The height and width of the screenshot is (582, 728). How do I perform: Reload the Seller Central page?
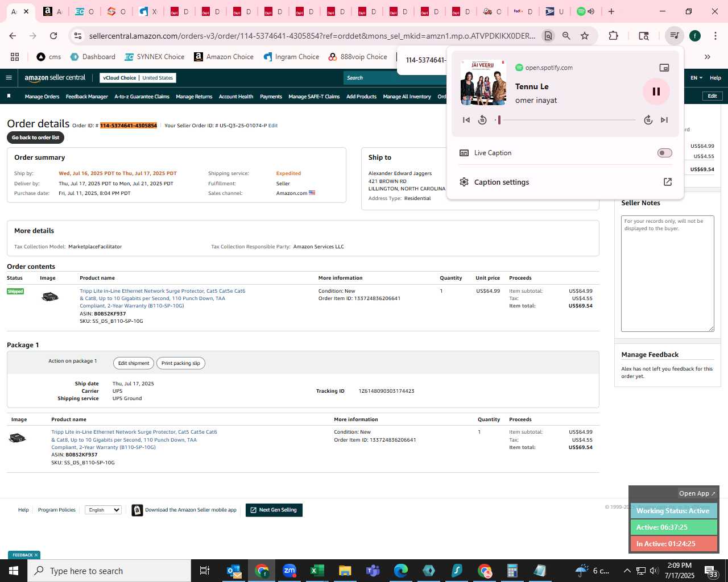tap(53, 36)
